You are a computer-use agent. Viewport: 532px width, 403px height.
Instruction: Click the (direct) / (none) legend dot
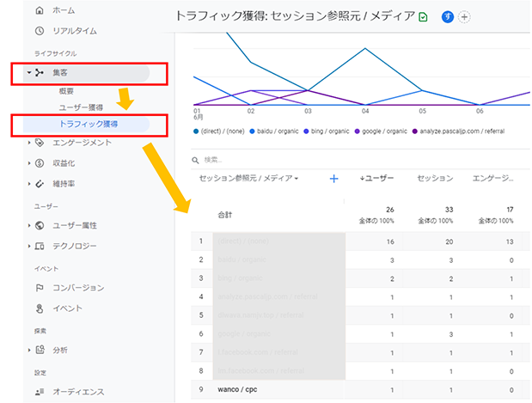197,131
